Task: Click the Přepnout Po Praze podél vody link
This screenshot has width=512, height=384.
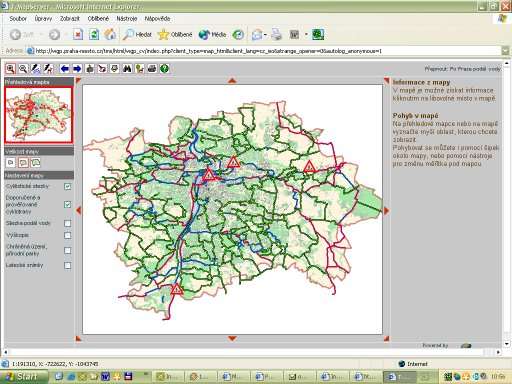Action: pos(463,69)
